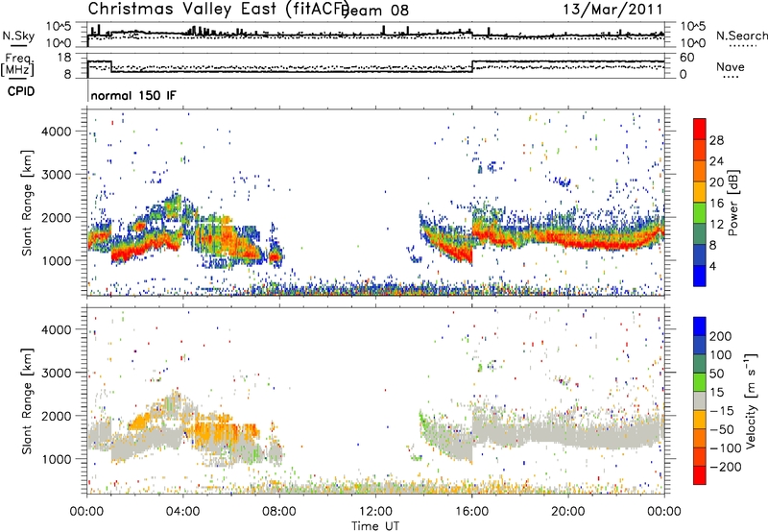Select the '4000' tick on the power panel
Viewport: 768px width, 532px height.
pyautogui.click(x=56, y=132)
